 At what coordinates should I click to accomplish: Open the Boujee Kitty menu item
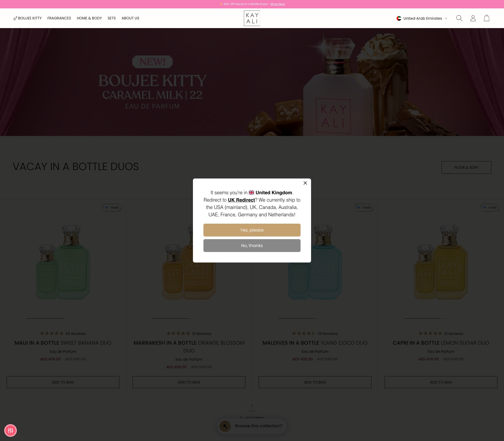pyautogui.click(x=27, y=18)
